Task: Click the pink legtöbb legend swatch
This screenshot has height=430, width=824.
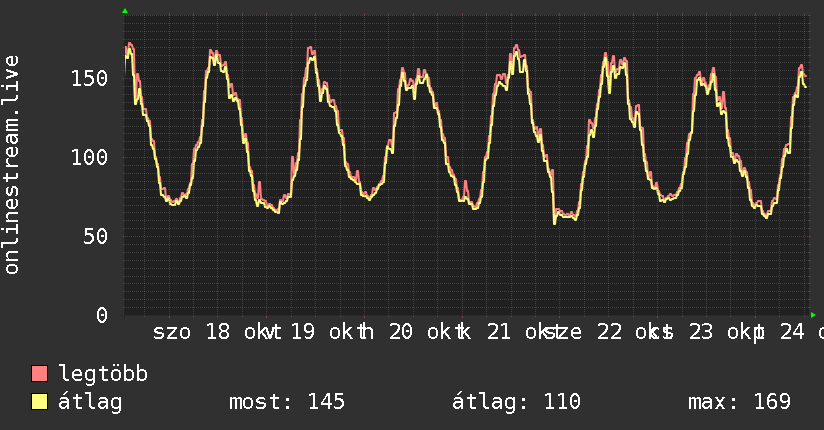Action: point(39,374)
